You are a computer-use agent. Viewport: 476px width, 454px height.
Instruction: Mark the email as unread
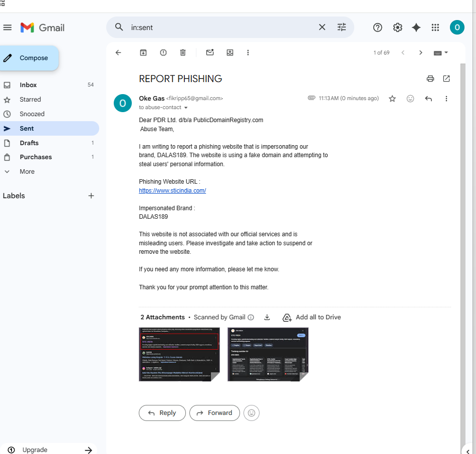click(210, 53)
